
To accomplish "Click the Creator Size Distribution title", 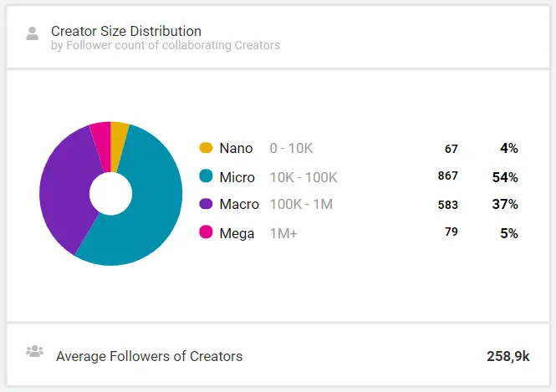I will tap(126, 31).
